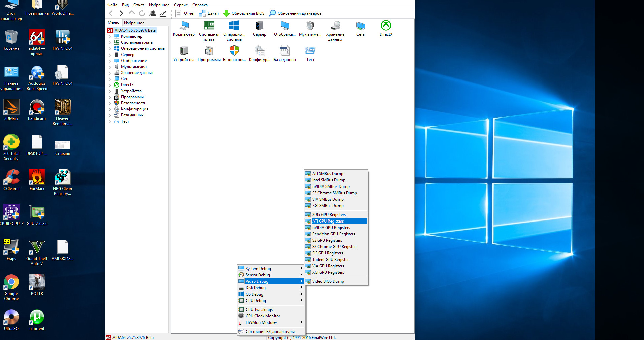This screenshot has height=340, width=644.
Task: Open the HWMon Modules submenu
Action: (271, 322)
